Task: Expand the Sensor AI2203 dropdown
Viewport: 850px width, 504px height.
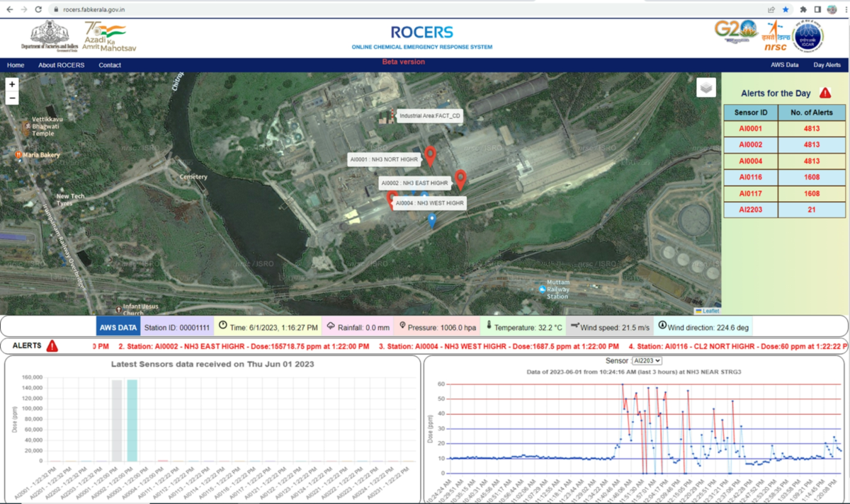Action: click(646, 361)
